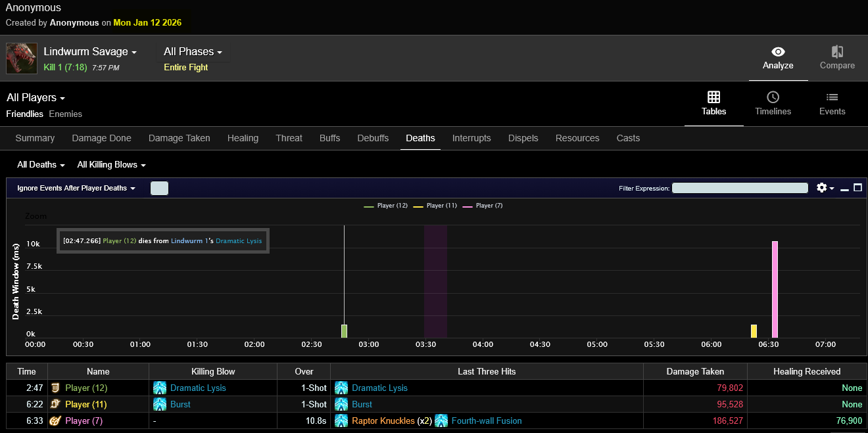This screenshot has width=868, height=433.
Task: Open the Events list icon
Action: point(832,97)
